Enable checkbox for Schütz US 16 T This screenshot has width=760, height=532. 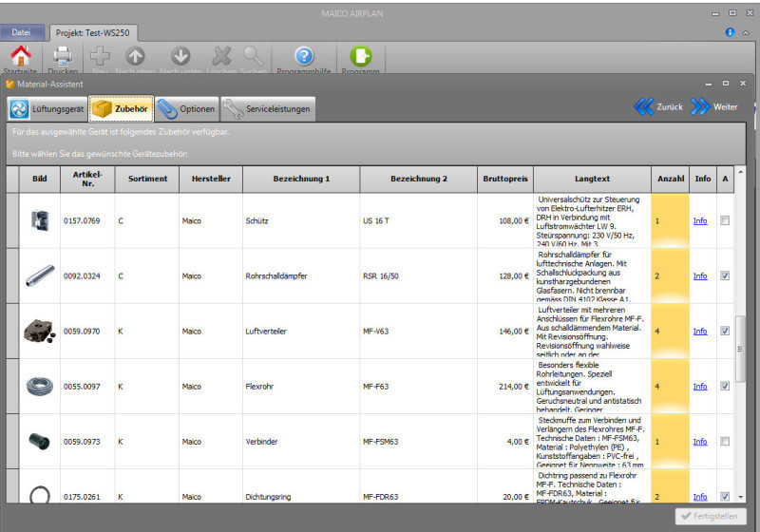(x=725, y=220)
